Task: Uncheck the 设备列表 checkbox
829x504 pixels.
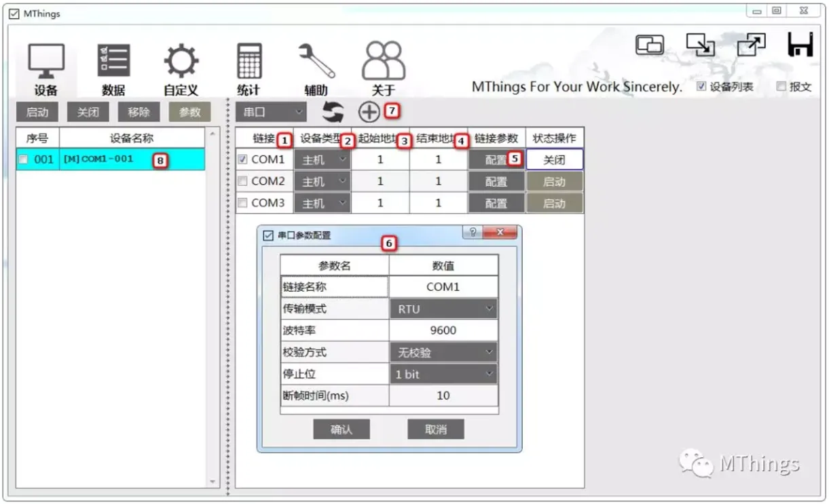Action: 700,86
